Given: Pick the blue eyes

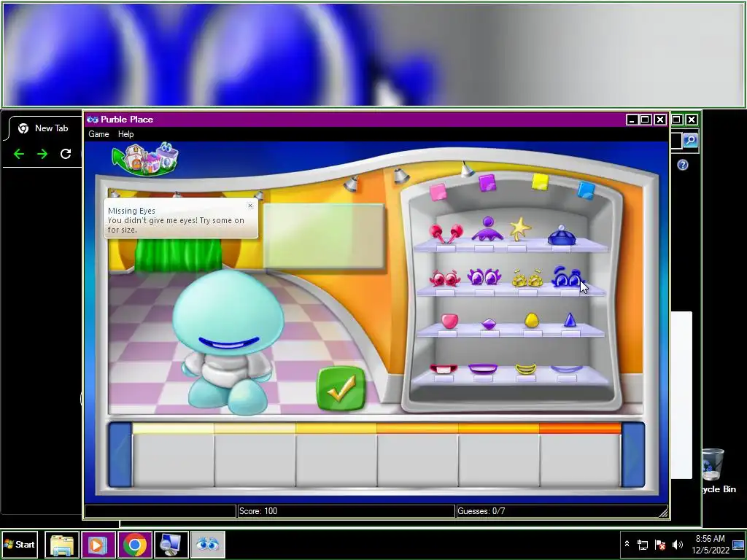Looking at the screenshot, I should (x=567, y=277).
